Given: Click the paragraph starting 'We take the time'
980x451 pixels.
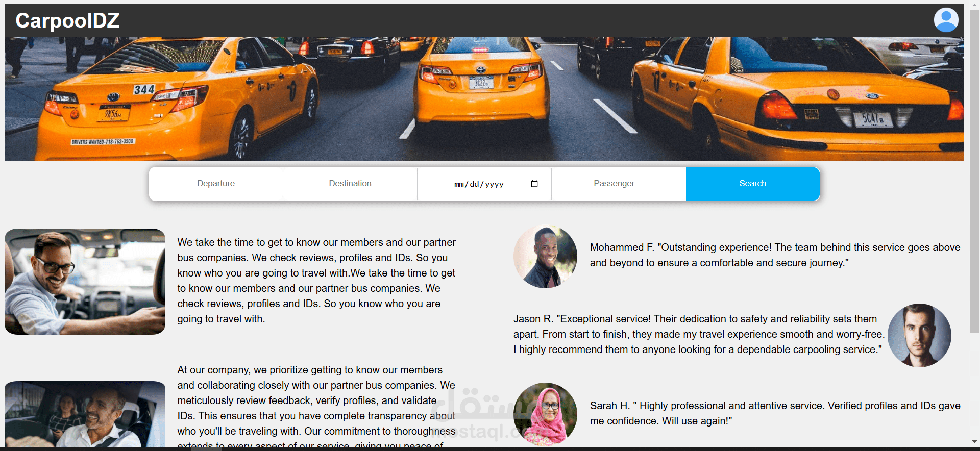Looking at the screenshot, I should coord(316,281).
